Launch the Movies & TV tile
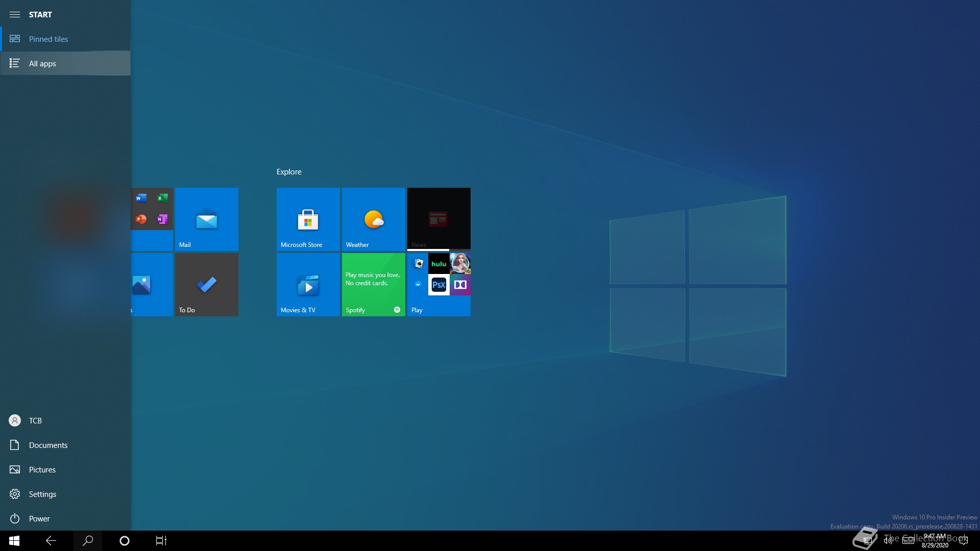Screen dimensions: 980x551 point(308,285)
